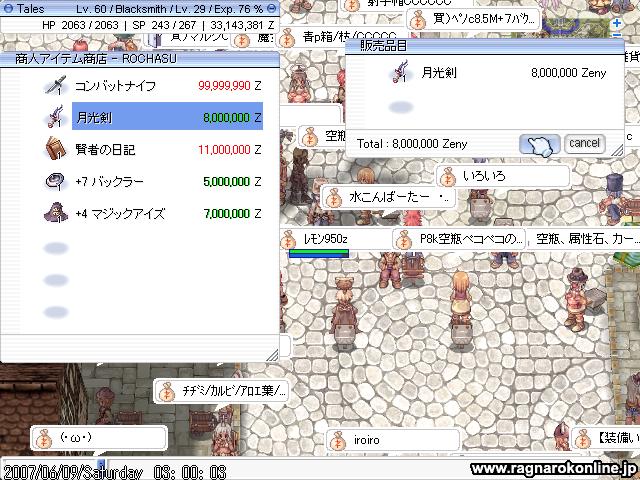Open the いろいろ vendor shop

(502, 176)
